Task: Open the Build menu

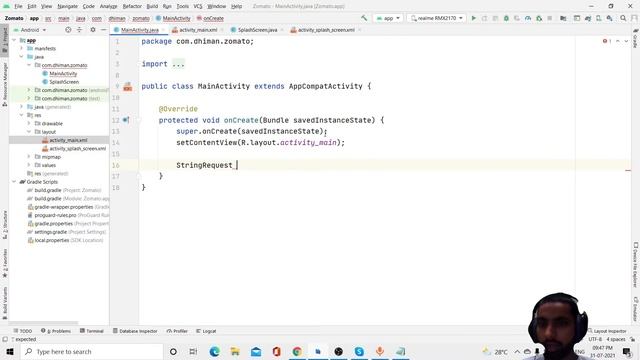Action: 152,6
